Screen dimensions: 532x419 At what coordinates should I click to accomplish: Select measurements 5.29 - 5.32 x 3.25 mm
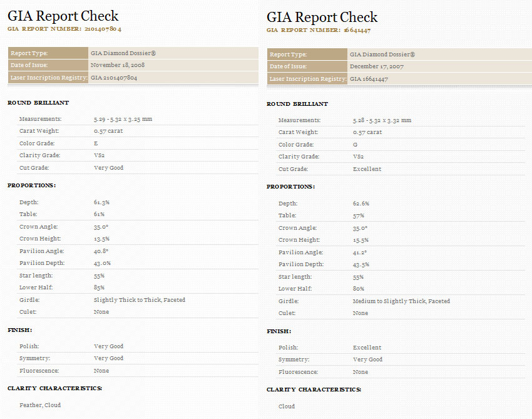point(123,119)
